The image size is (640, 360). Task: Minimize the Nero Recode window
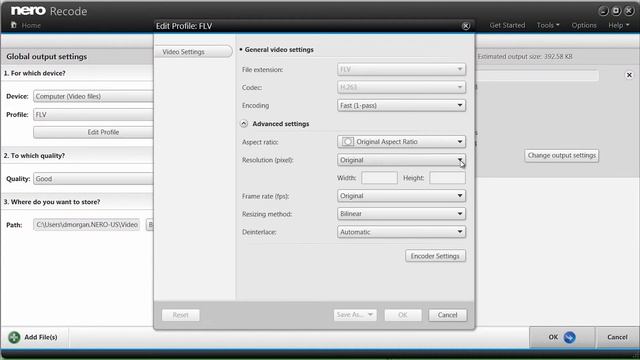(x=603, y=11)
